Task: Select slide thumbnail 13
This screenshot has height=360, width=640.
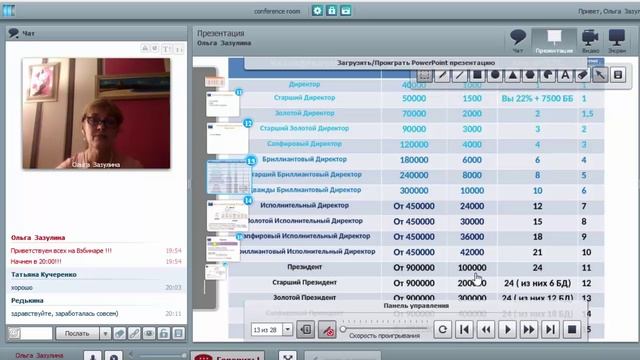Action: 228,177
